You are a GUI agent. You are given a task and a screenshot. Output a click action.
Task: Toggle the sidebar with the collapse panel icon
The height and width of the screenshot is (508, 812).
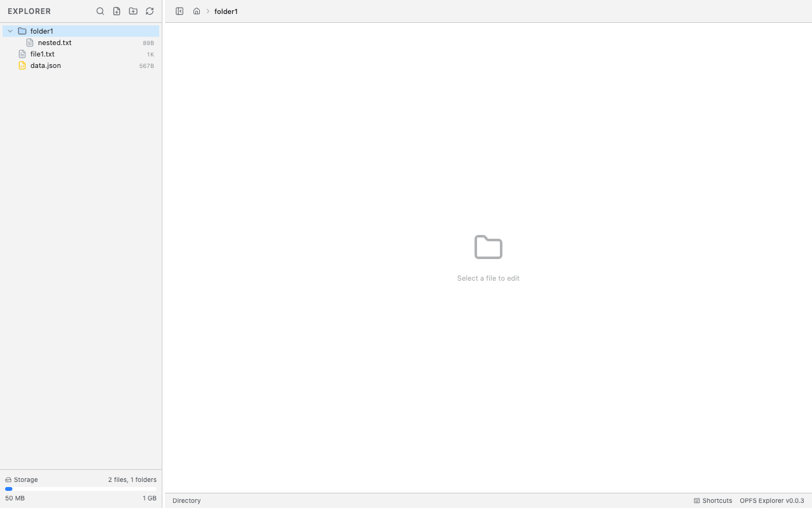pyautogui.click(x=180, y=11)
